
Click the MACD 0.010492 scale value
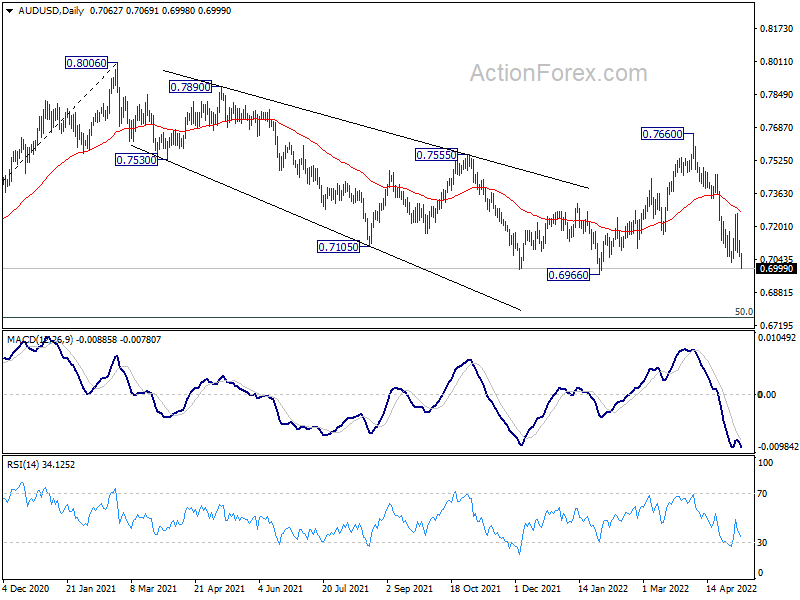click(777, 338)
